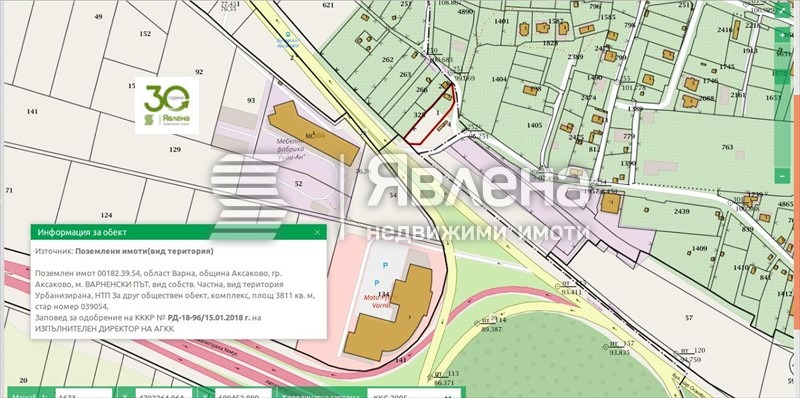The image size is (800, 398).
Task: Open the coordinate system dropdown
Action: point(414,394)
